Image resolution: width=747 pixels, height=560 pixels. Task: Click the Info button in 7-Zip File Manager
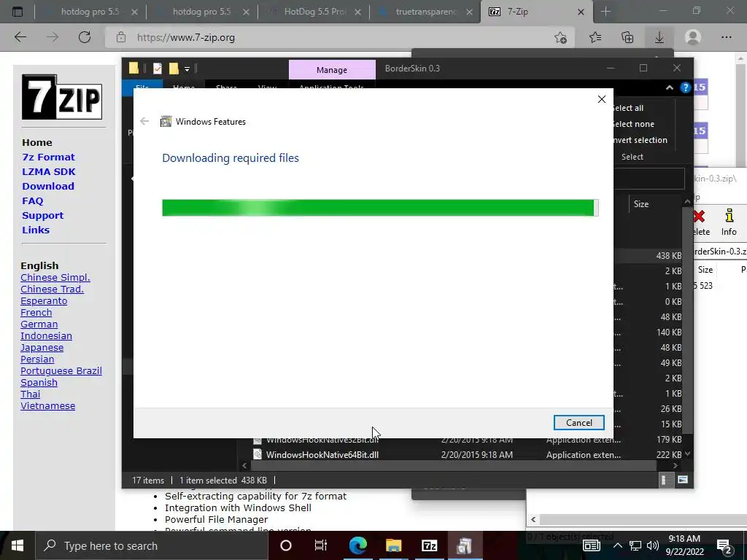(x=729, y=222)
